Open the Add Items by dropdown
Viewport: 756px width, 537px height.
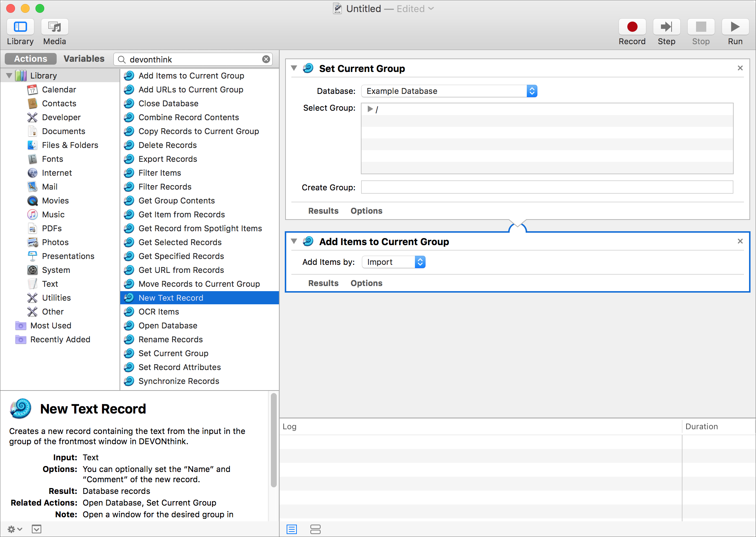point(393,262)
